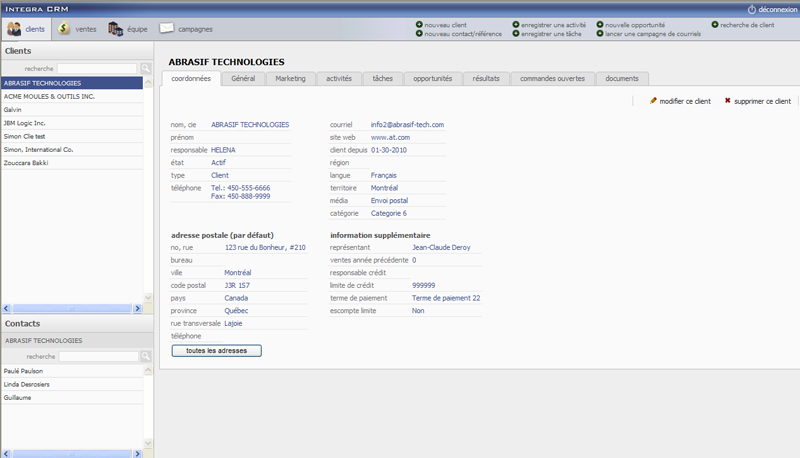Click the Clients list recherche field

[x=97, y=69]
